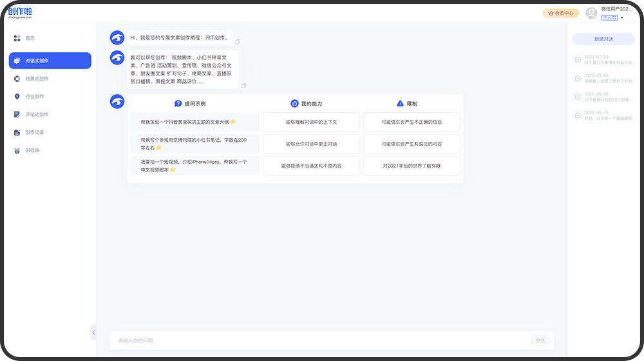Open the 2023-06-08 conversation history
The height and width of the screenshot is (361, 644).
point(604,97)
